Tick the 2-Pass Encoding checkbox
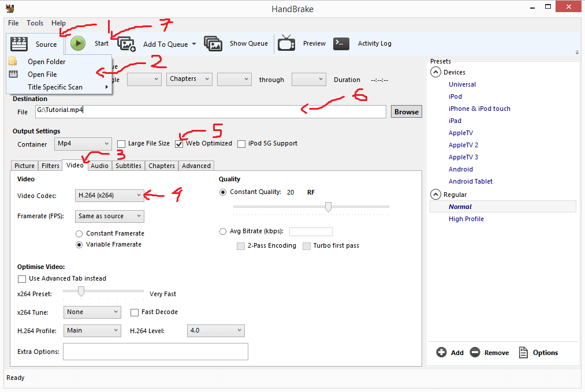 click(241, 246)
